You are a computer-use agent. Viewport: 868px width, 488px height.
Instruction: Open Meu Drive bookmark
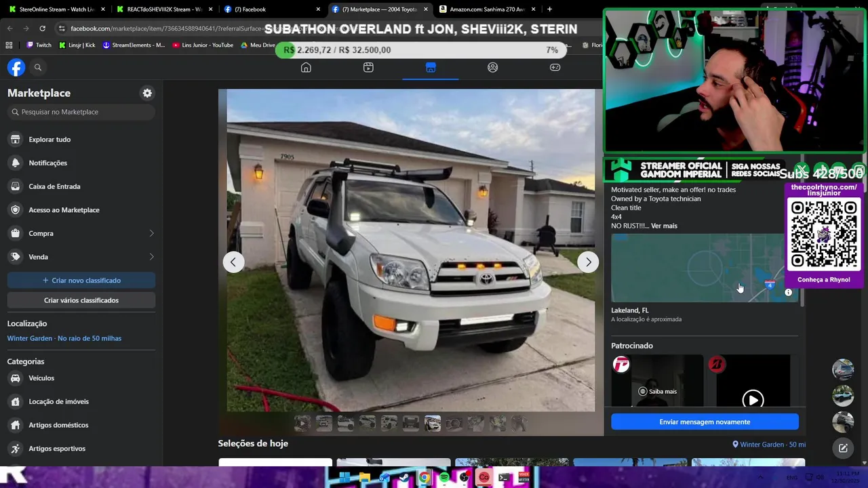(258, 45)
